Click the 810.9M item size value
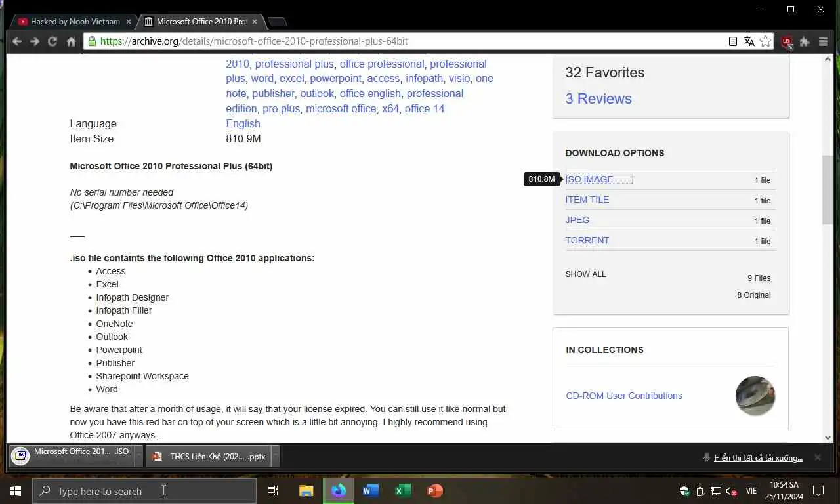 pyautogui.click(x=243, y=138)
